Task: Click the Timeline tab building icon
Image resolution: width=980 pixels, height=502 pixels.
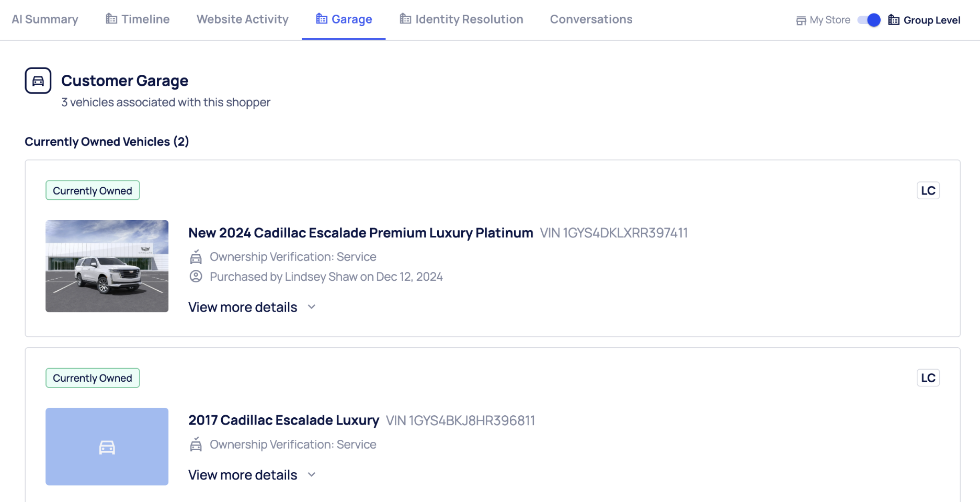Action: point(111,19)
